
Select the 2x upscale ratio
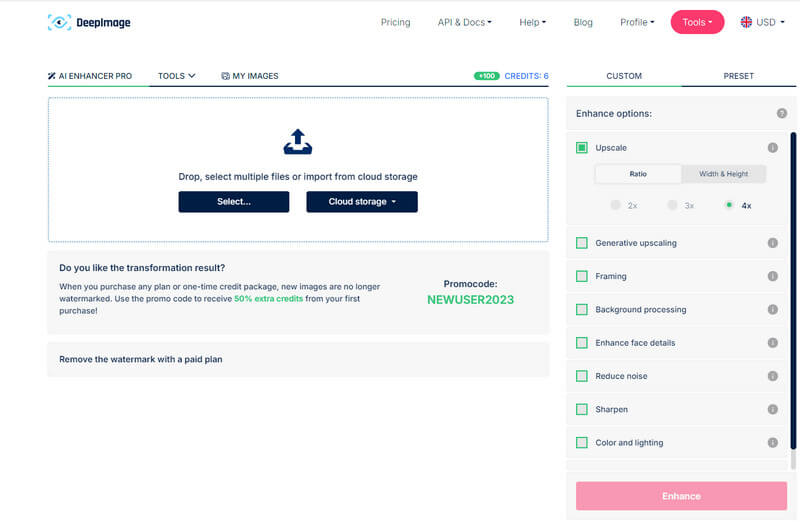(x=615, y=205)
